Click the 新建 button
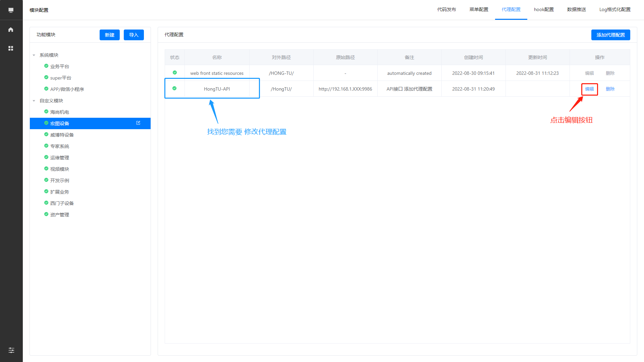 tap(109, 35)
